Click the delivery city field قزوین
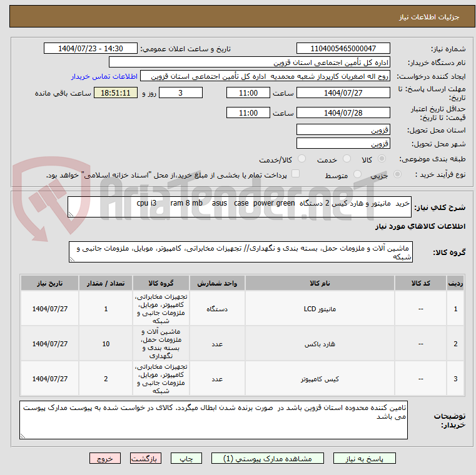This screenshot has height=475, width=476. click(x=343, y=144)
